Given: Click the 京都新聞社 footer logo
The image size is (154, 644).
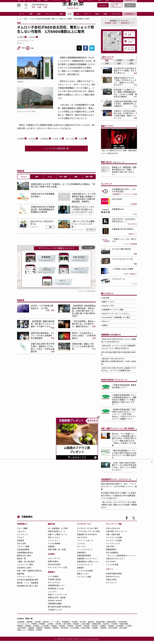Looking at the screenshot, I should [25, 517].
